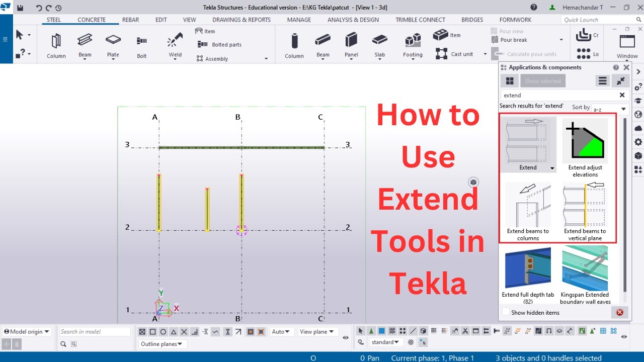
Task: Expand the Pour break dropdown arrow
Action: click(x=561, y=40)
